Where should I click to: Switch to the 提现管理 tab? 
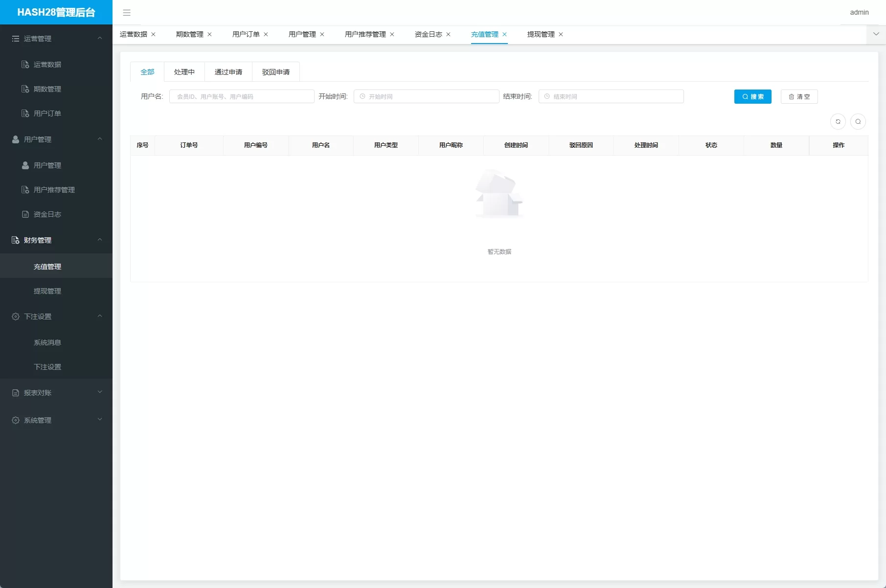(x=540, y=34)
